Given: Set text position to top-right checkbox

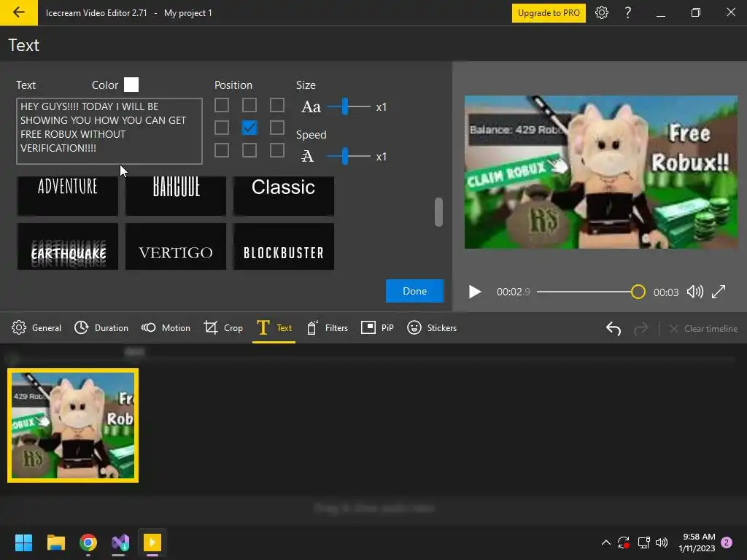Looking at the screenshot, I should (x=276, y=105).
